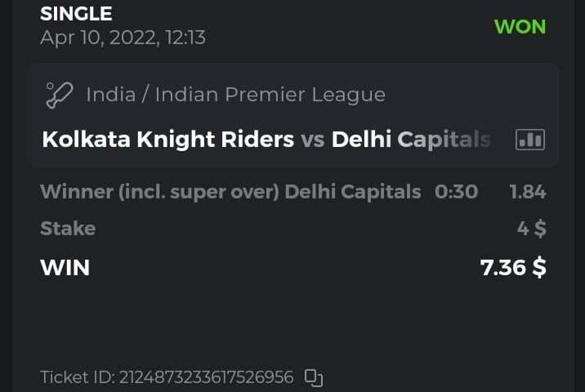Tap the SINGLE bet type heading

(76, 14)
